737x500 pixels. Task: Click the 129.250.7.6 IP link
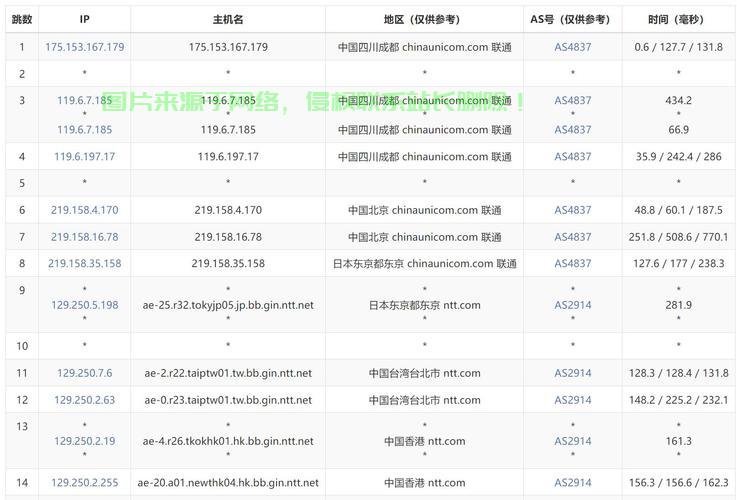(84, 373)
